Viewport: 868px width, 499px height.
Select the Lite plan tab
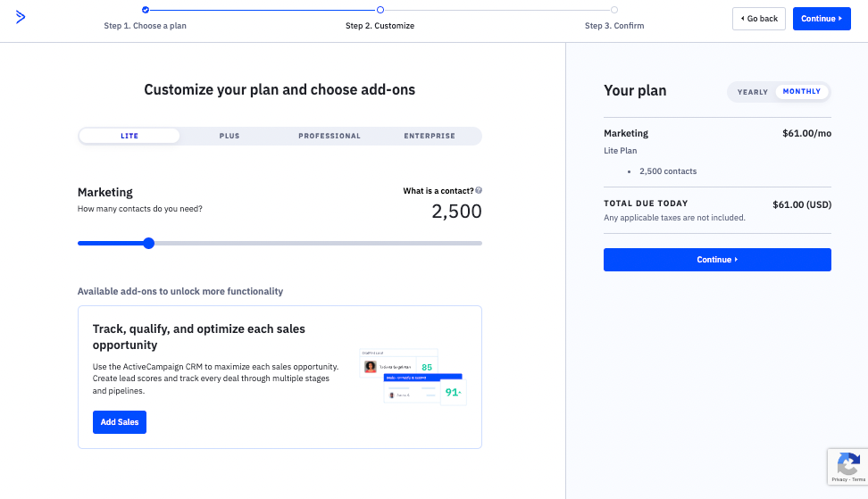(x=129, y=136)
